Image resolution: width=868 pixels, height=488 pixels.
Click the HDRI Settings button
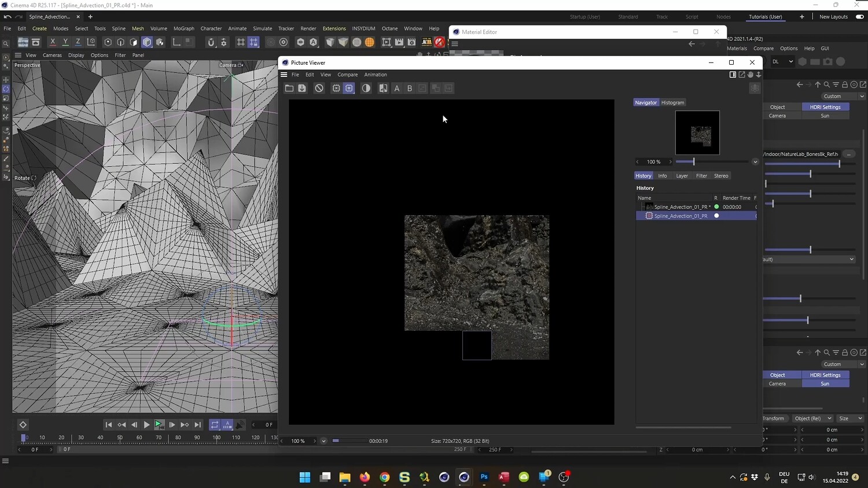pos(825,107)
